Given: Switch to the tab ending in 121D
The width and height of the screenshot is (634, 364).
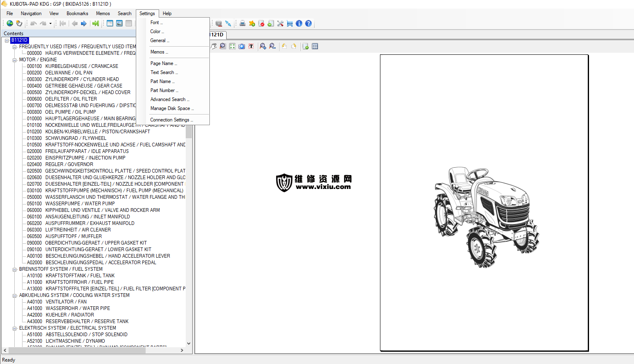Looking at the screenshot, I should pos(217,35).
